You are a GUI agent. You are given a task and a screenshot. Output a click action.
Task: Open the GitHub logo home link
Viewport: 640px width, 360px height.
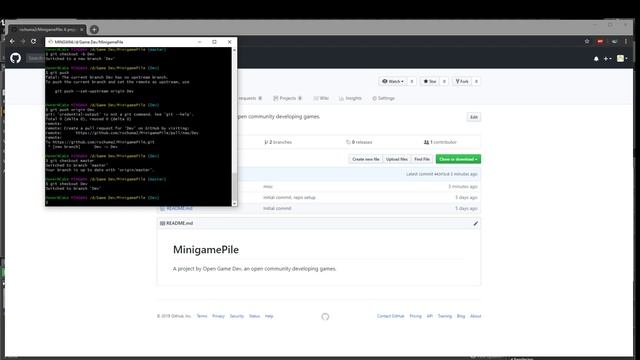[x=16, y=58]
